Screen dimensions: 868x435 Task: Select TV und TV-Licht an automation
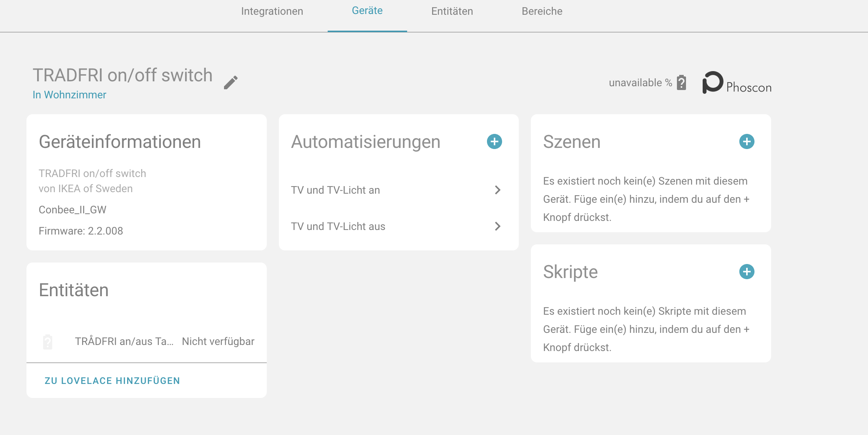tap(335, 190)
